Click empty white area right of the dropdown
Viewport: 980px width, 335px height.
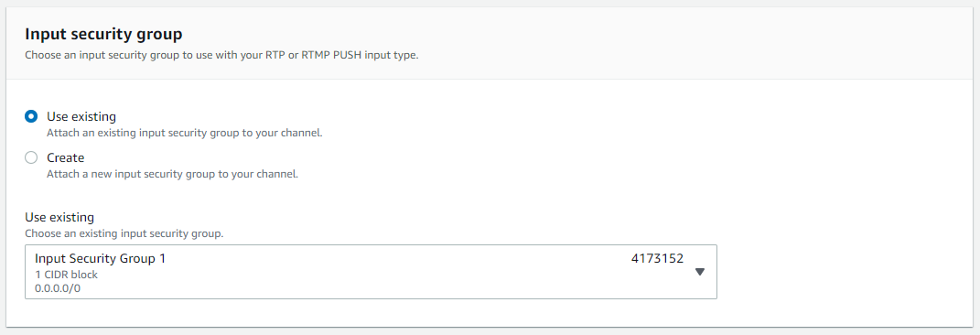844,272
